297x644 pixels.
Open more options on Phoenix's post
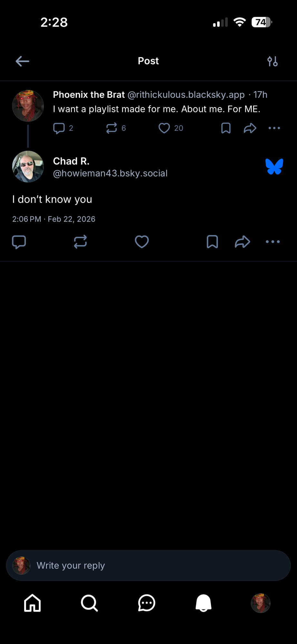click(x=274, y=128)
